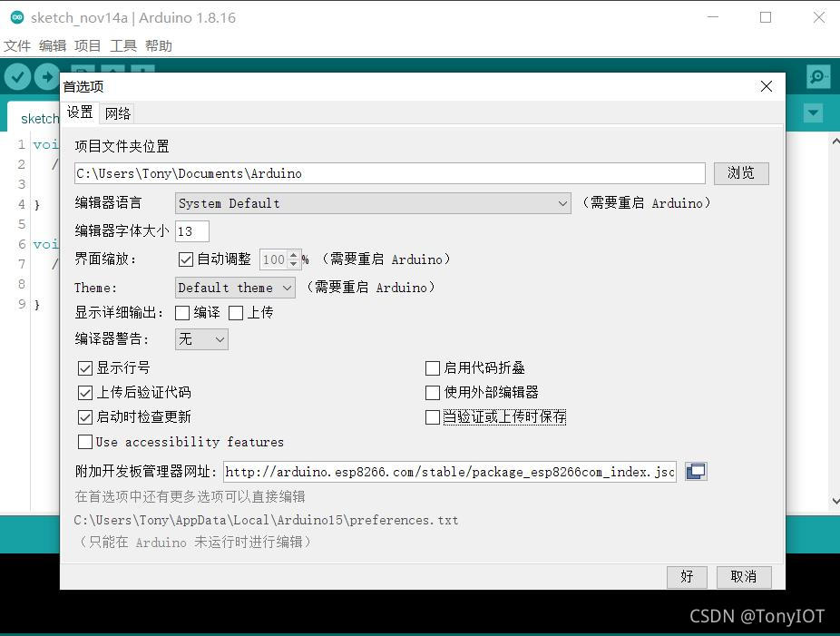Open the 编辑 menu

click(x=53, y=46)
